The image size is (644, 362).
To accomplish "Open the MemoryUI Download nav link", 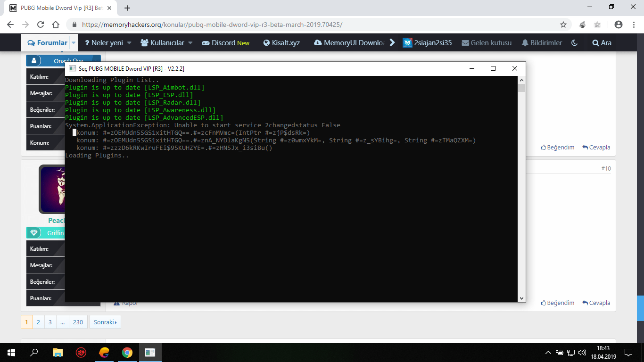I will point(349,43).
